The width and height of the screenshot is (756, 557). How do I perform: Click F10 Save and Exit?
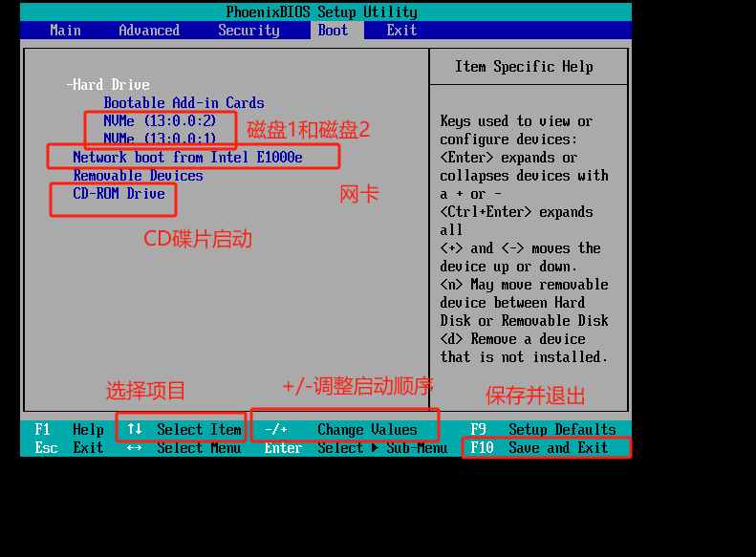539,448
